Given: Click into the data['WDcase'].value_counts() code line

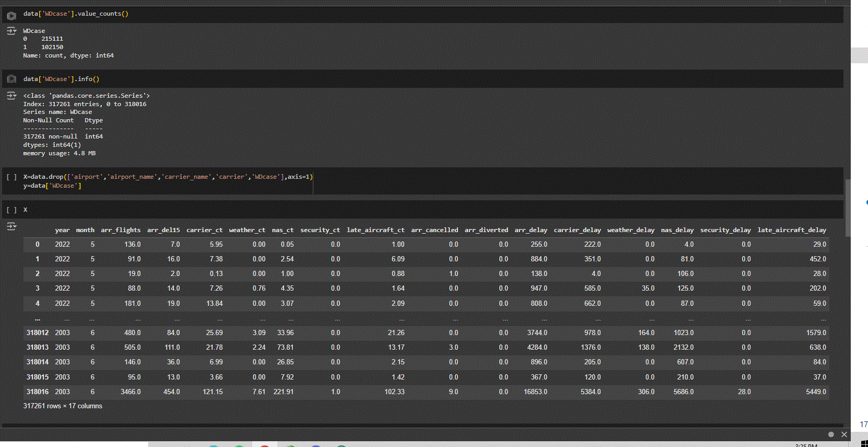Looking at the screenshot, I should coord(76,14).
